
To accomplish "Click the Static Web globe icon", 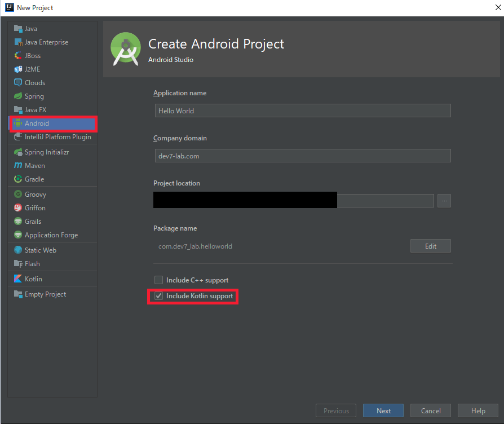I will (18, 250).
